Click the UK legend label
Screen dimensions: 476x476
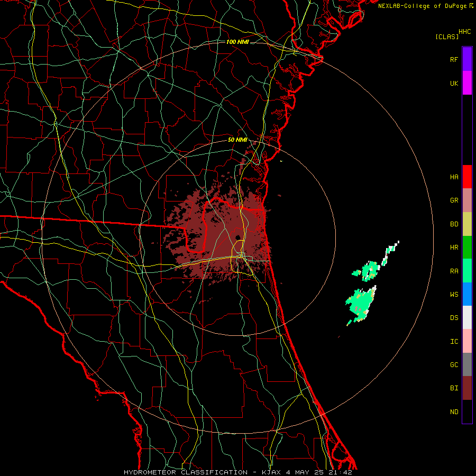454,83
